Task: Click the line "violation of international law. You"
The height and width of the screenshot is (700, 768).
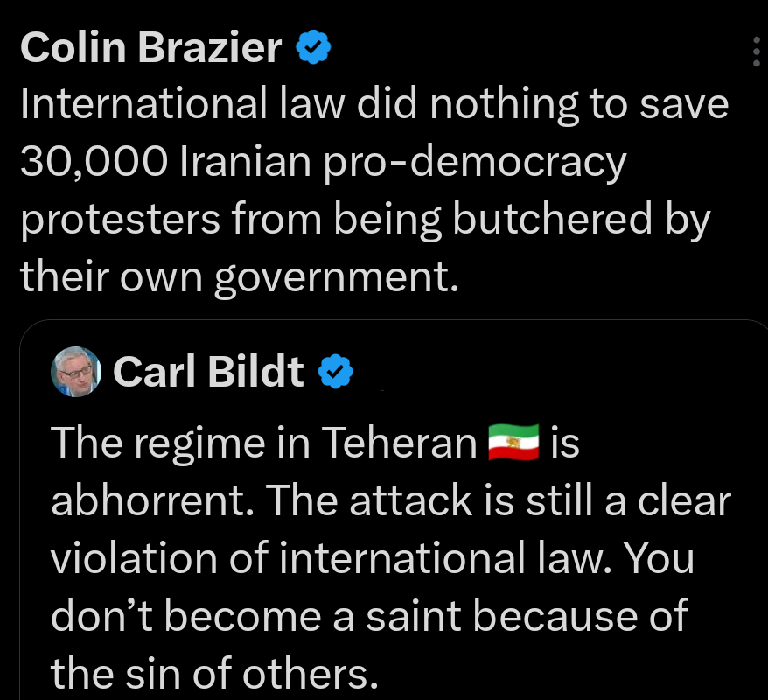Action: [x=373, y=558]
